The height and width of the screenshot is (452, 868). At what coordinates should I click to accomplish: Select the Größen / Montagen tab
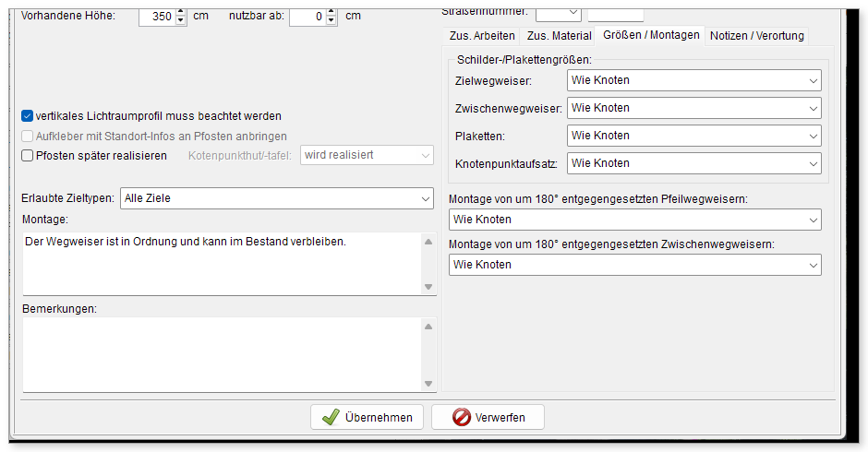650,35
